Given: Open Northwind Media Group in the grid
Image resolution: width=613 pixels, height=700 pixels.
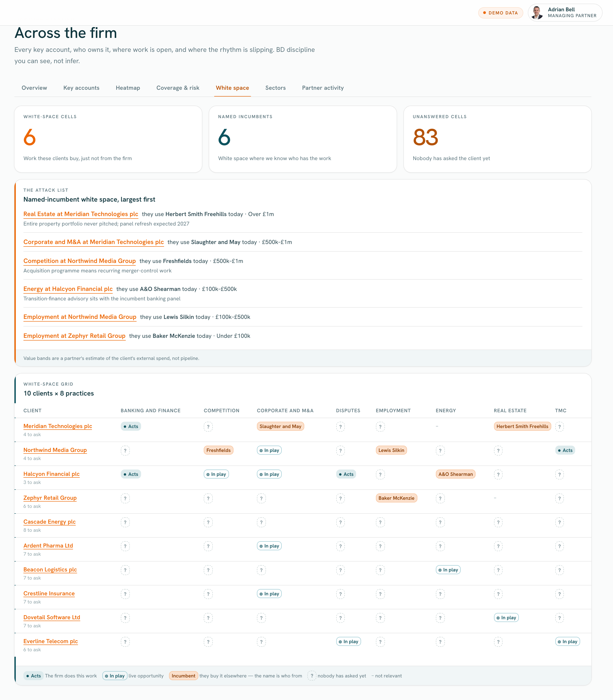Looking at the screenshot, I should 55,450.
